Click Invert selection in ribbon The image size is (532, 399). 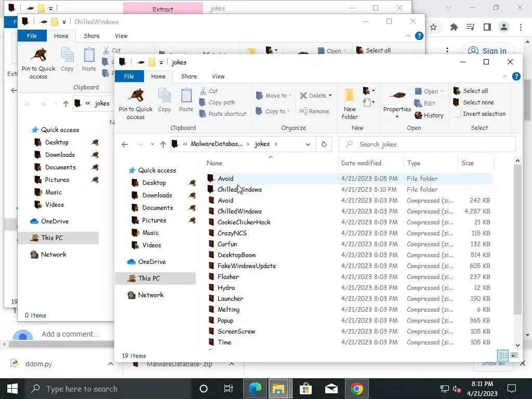[480, 114]
